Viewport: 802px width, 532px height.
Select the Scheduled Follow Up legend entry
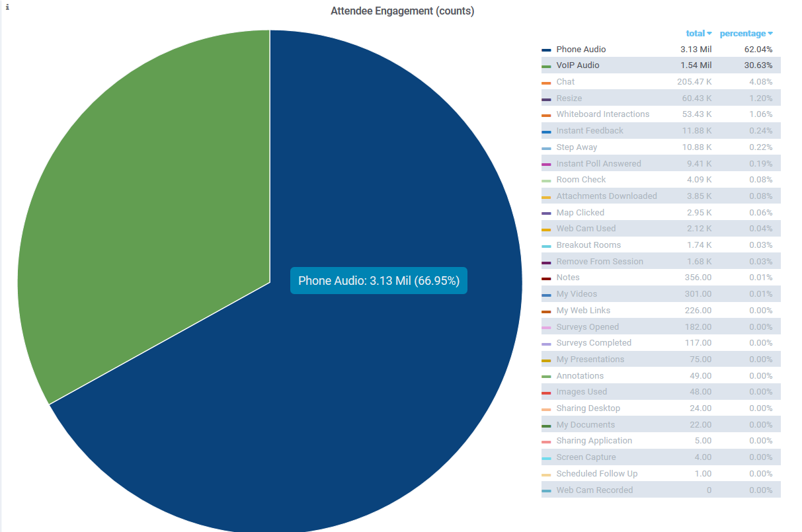coord(596,474)
